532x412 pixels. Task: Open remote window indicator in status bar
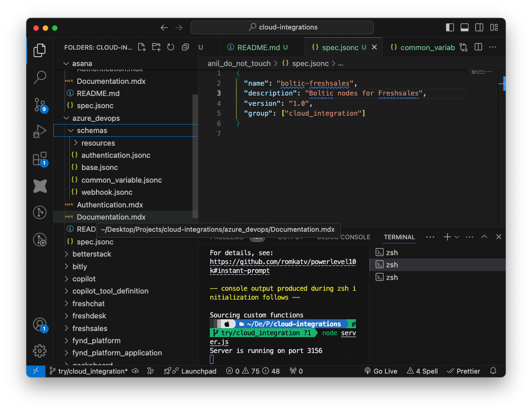pyautogui.click(x=36, y=371)
